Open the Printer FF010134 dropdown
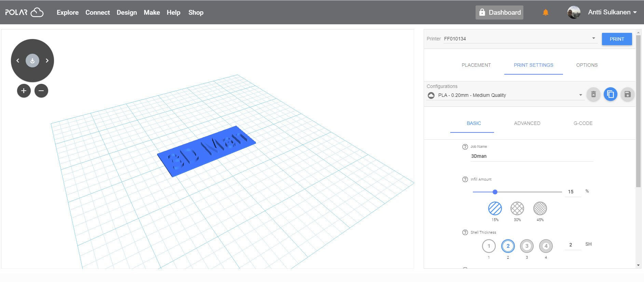644x282 pixels. click(x=593, y=38)
